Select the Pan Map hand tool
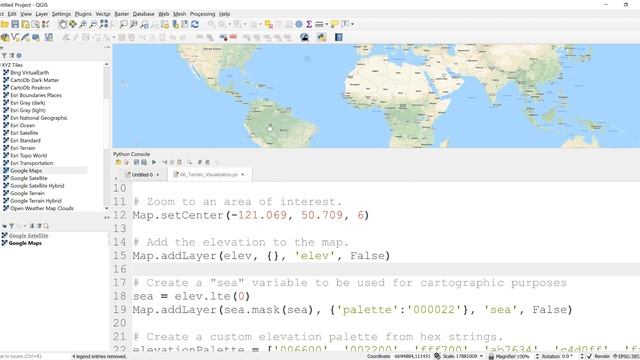The width and height of the screenshot is (640, 360). [x=62, y=24]
